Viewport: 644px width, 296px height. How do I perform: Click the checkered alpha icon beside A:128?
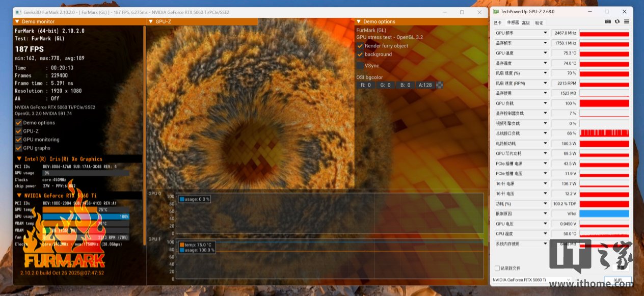[x=439, y=85]
